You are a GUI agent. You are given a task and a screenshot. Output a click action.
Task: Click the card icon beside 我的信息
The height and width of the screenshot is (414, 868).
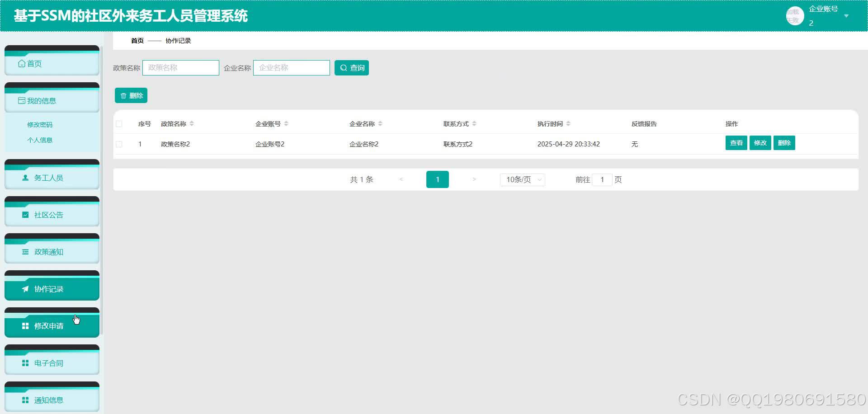22,100
